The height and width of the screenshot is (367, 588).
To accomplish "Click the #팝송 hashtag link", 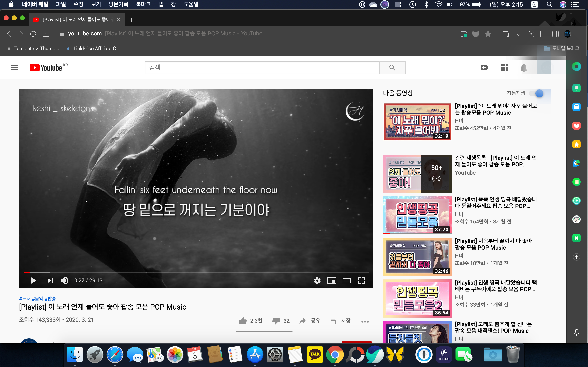I will (x=50, y=298).
